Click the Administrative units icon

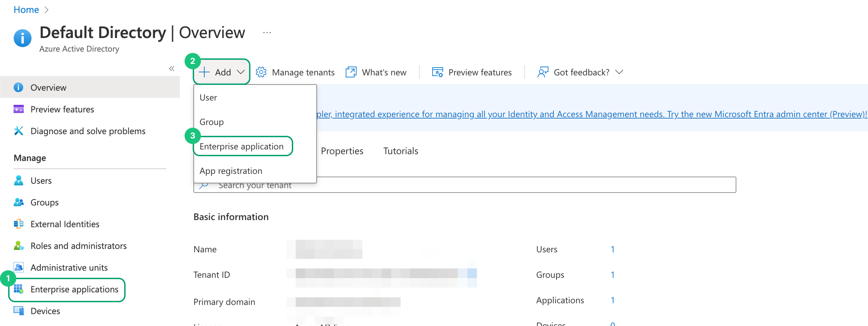coord(18,267)
